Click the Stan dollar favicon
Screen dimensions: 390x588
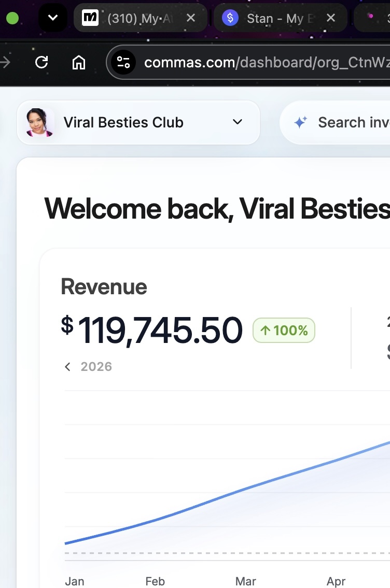click(x=230, y=18)
